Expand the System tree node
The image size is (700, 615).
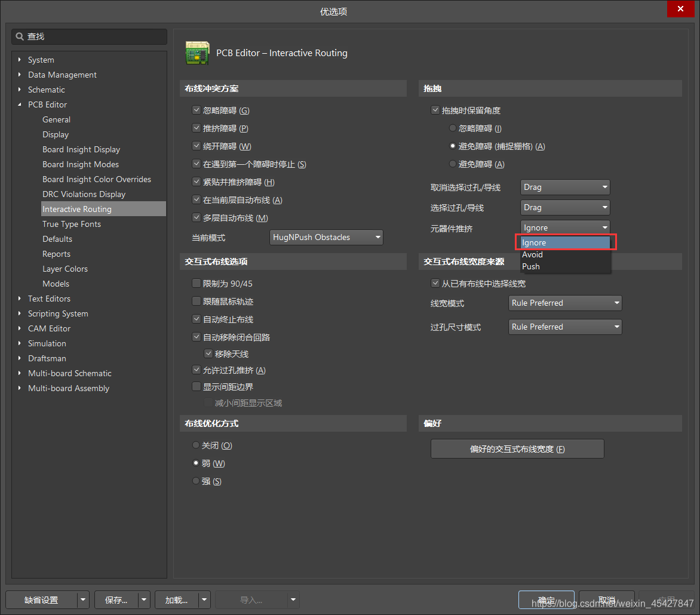tap(19, 59)
